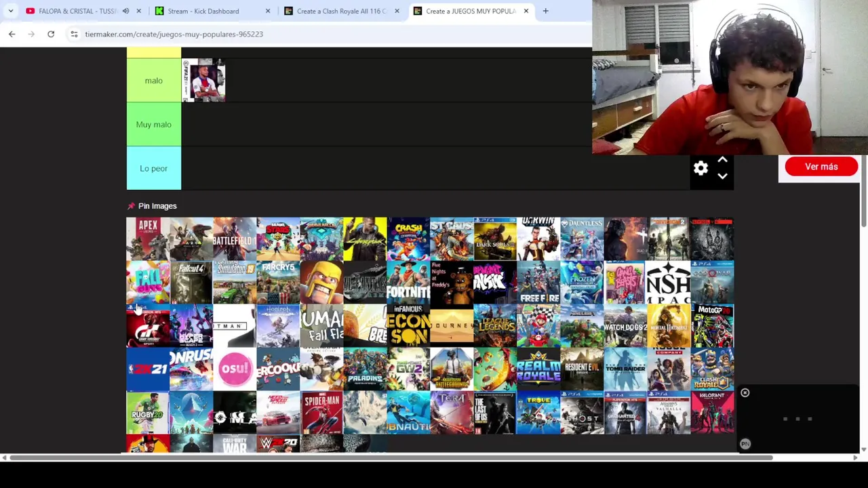
Task: Open the tab search dropdown arrow
Action: (10, 11)
